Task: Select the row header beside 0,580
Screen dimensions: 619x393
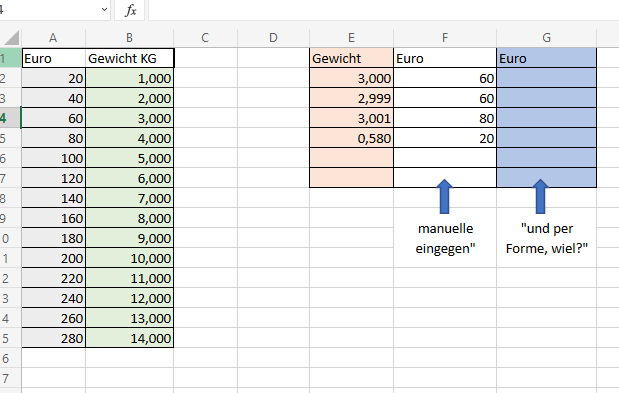Action: click(x=10, y=138)
